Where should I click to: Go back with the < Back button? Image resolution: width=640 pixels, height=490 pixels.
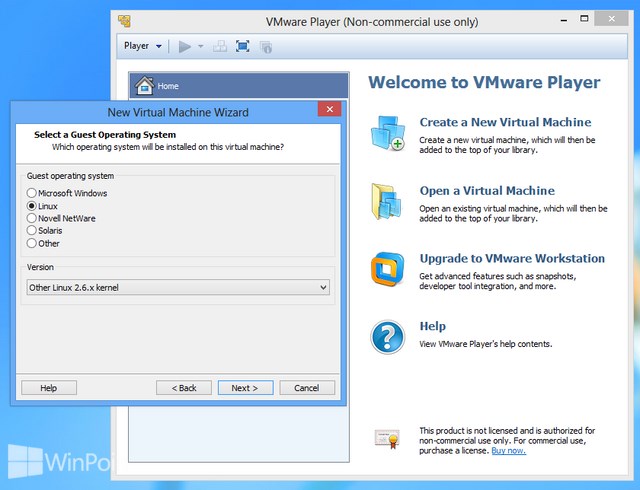184,388
